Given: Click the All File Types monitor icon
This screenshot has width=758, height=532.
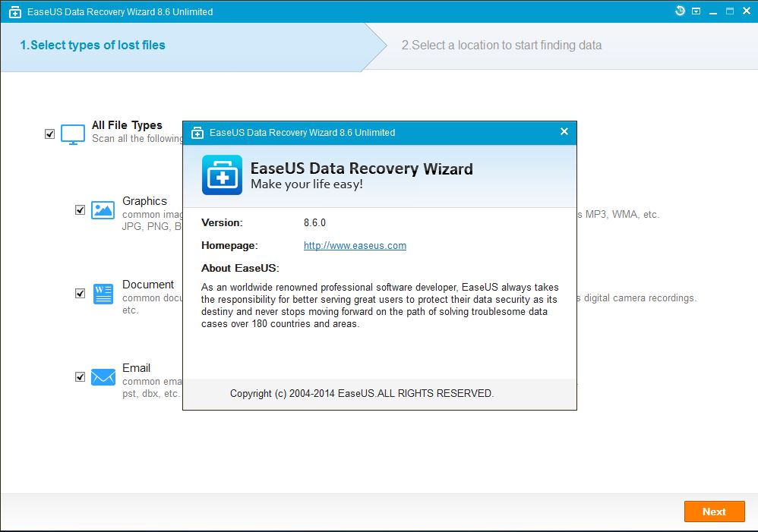Looking at the screenshot, I should coord(73,135).
